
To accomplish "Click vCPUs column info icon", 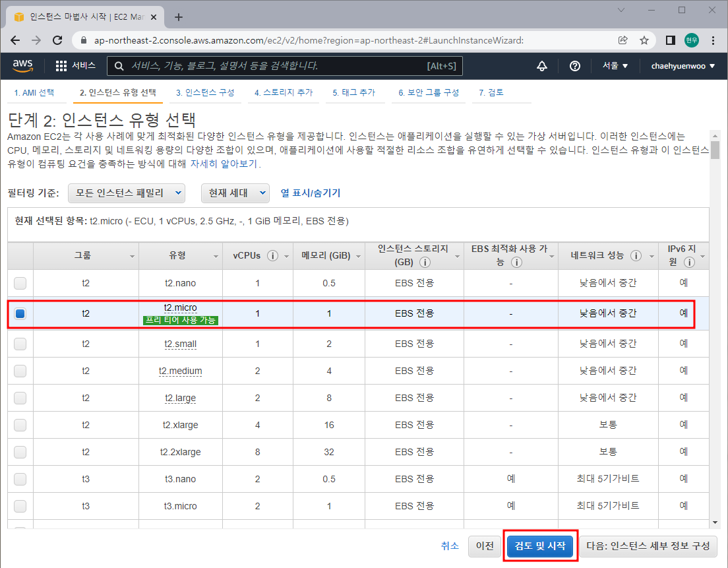I will (272, 255).
